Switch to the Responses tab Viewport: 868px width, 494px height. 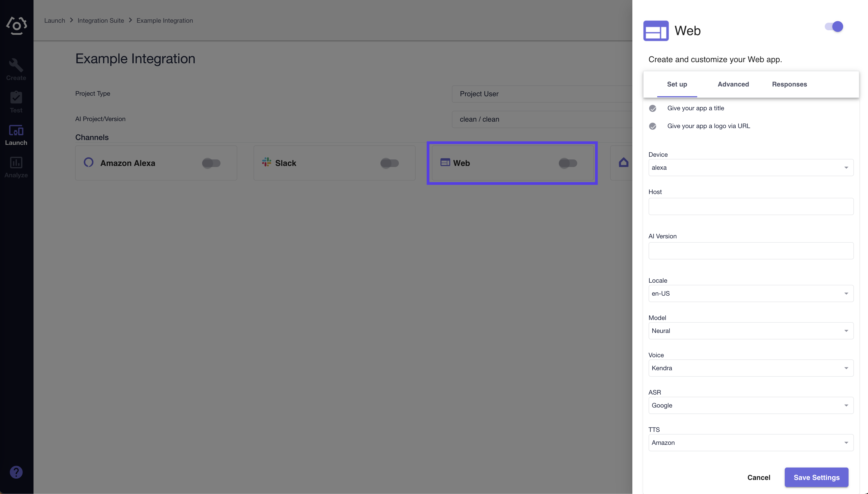(x=790, y=84)
